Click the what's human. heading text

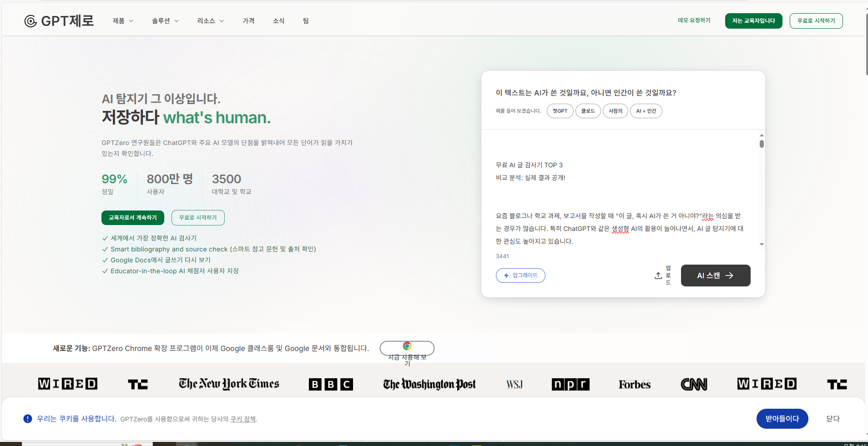pyautogui.click(x=217, y=118)
